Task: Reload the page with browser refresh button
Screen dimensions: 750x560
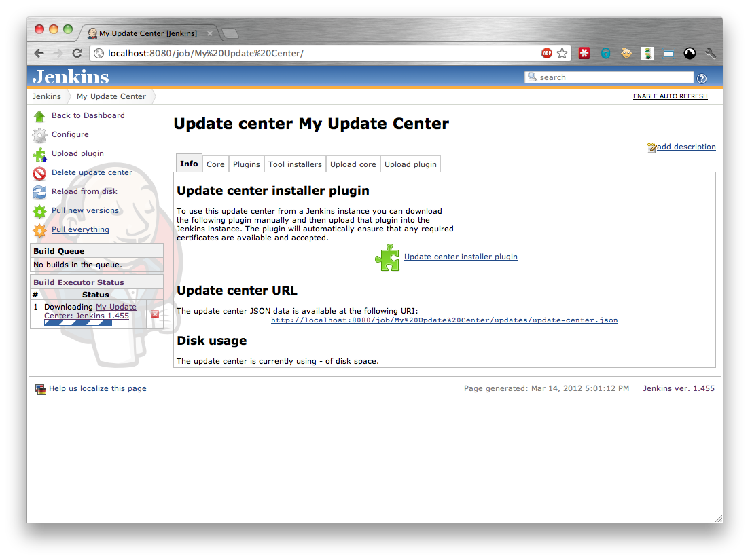Action: (x=77, y=53)
